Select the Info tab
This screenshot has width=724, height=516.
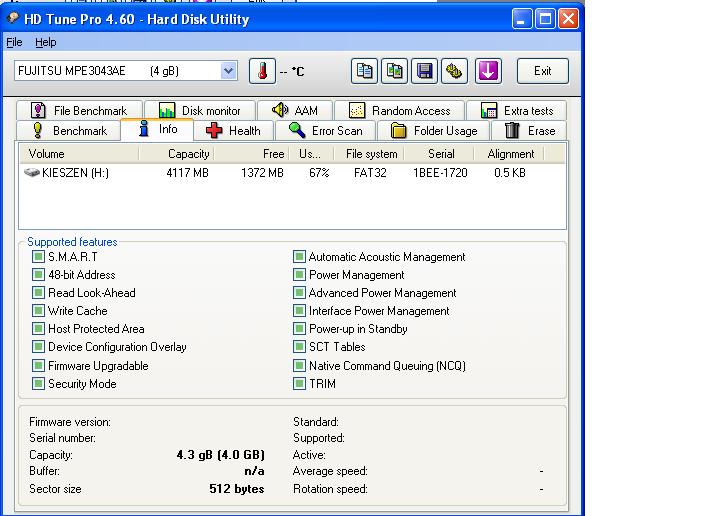[x=157, y=129]
